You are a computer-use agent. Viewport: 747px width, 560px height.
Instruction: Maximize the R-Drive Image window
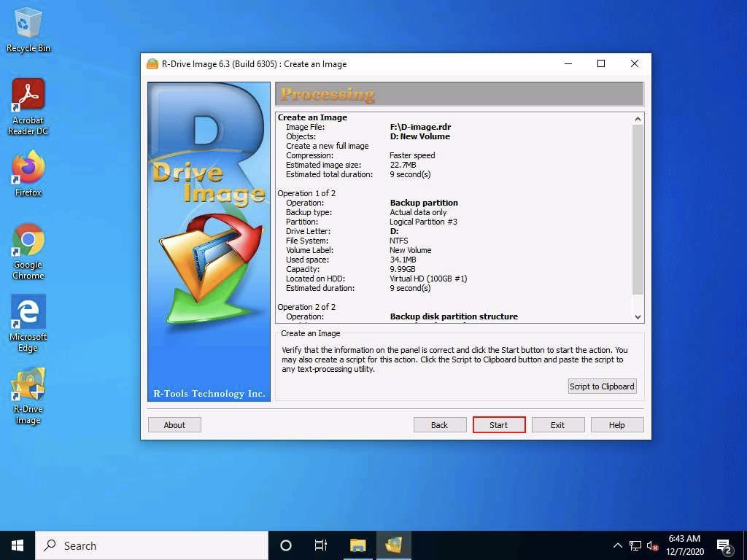point(601,64)
